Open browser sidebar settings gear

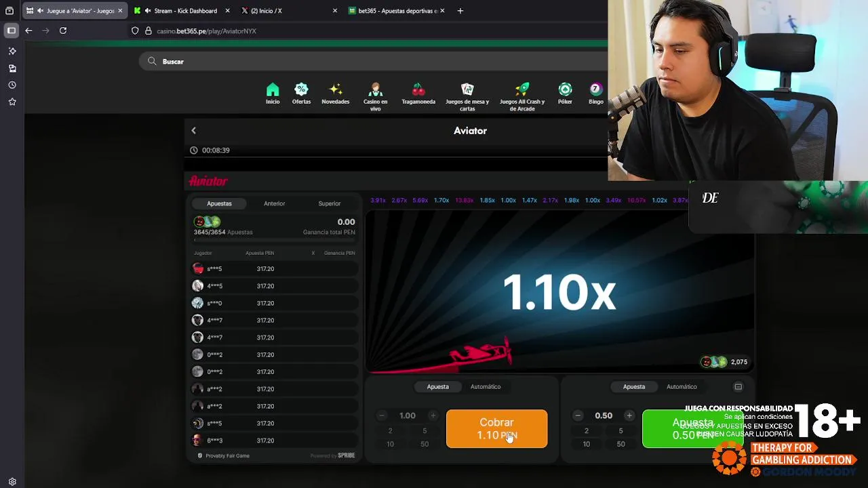click(12, 482)
